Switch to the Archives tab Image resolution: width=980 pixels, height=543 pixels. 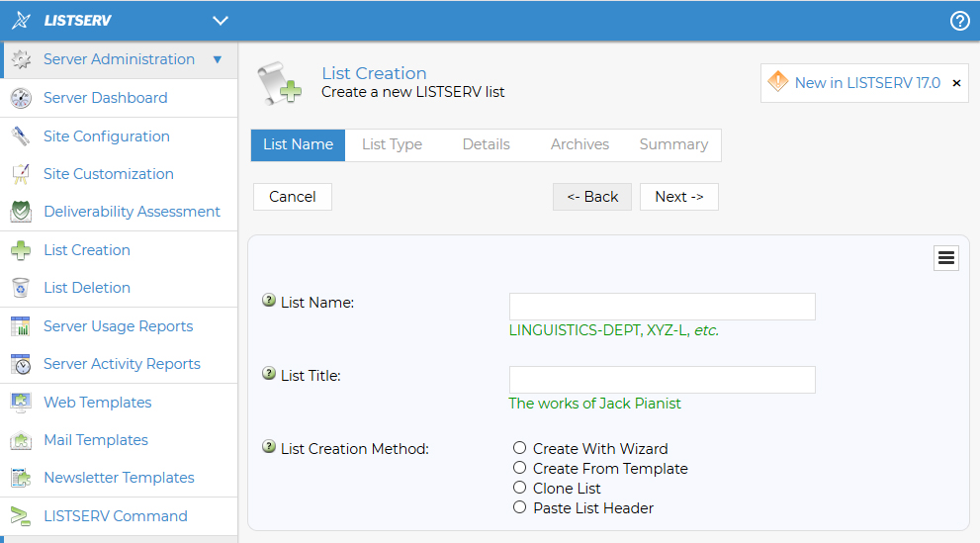(x=579, y=145)
